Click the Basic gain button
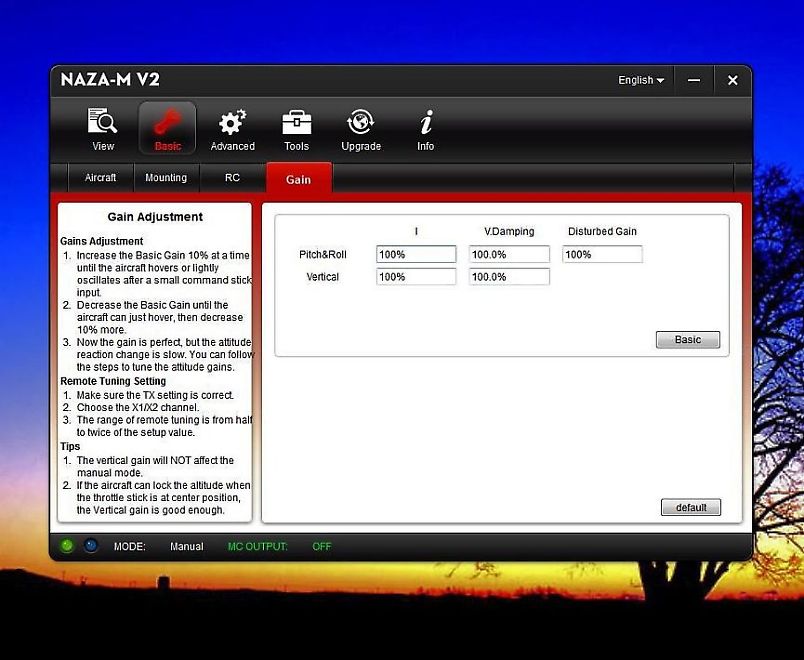This screenshot has height=660, width=804. point(688,339)
